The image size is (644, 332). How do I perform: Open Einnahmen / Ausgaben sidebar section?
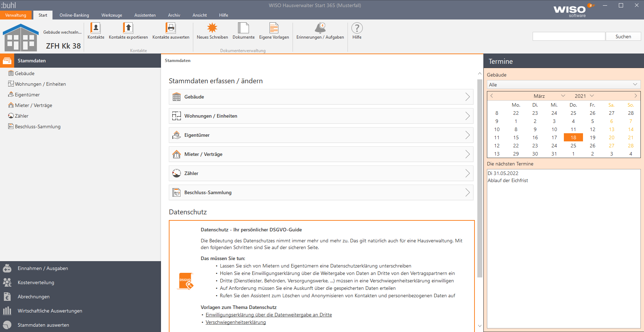point(43,268)
